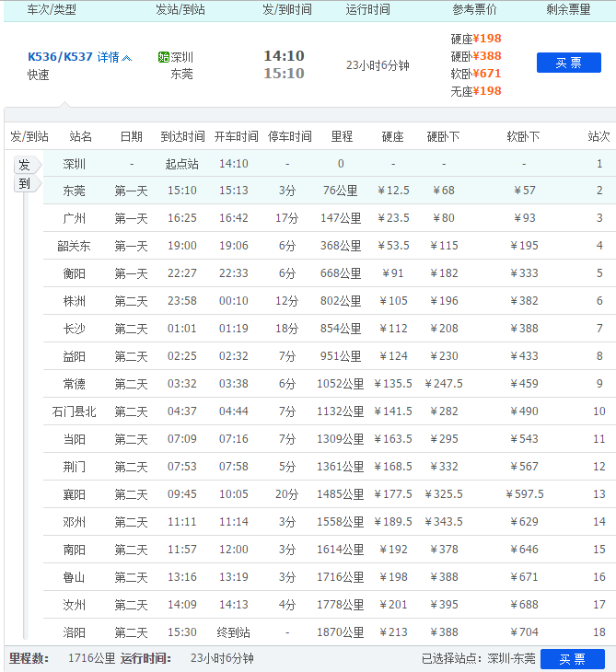Click the 硬座¥198 price in the summary

point(476,39)
